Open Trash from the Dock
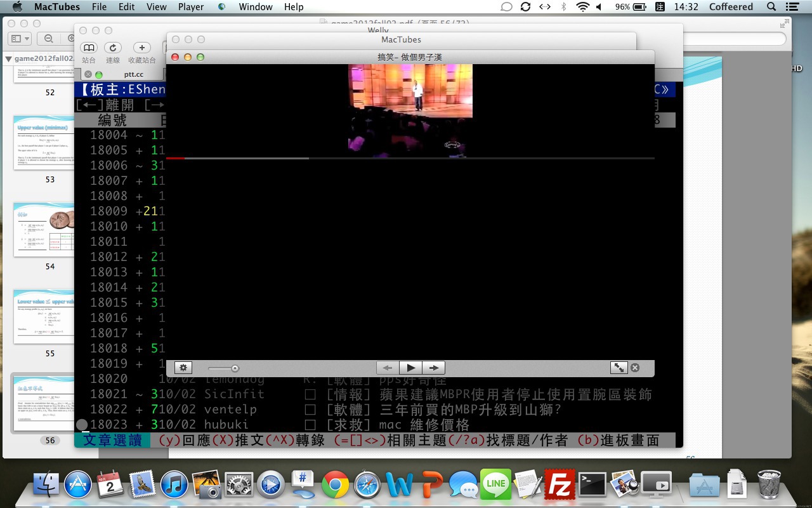The image size is (812, 508). pyautogui.click(x=769, y=485)
